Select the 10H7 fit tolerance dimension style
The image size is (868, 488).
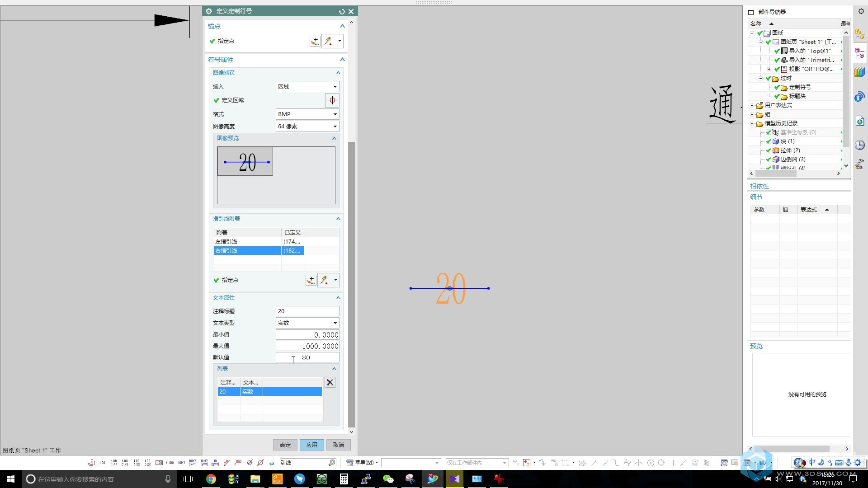pos(181,463)
